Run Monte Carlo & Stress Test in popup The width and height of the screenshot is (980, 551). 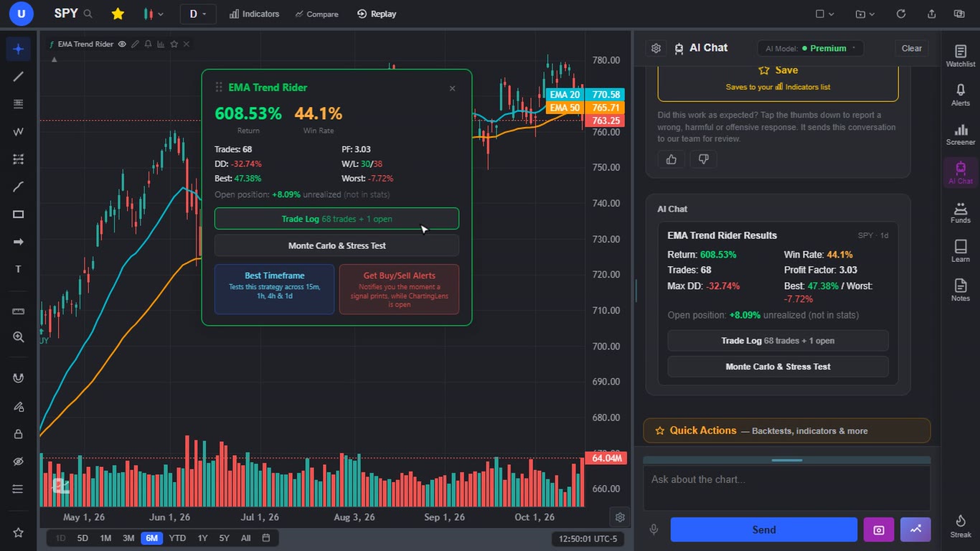(x=336, y=245)
